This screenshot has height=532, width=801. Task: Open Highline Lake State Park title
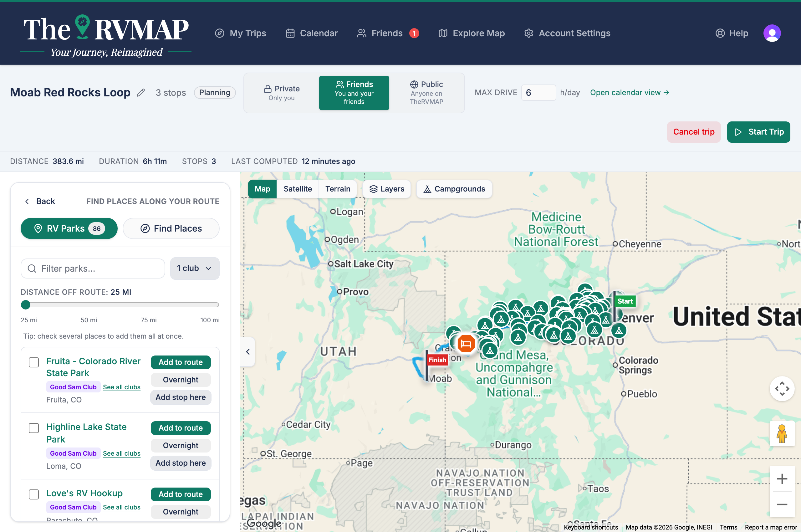[86, 433]
